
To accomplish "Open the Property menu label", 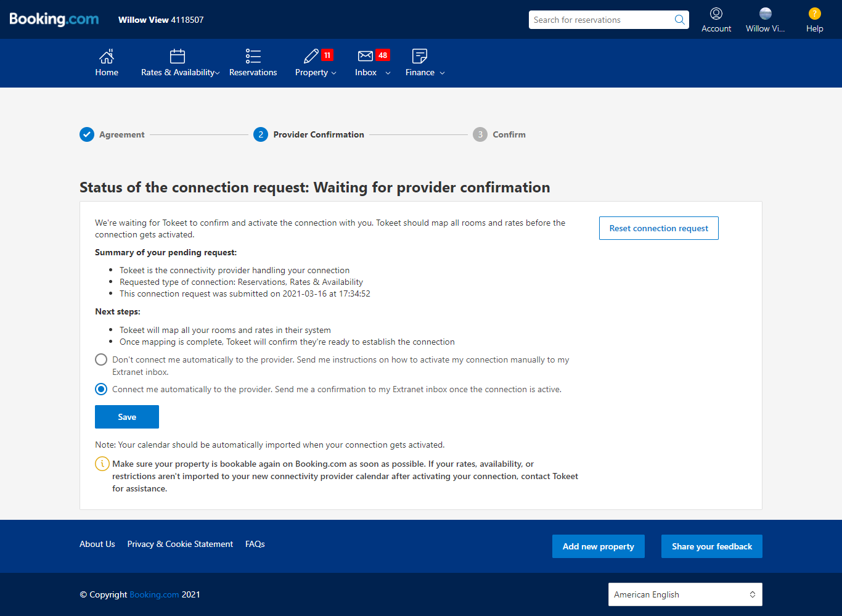I will click(x=311, y=73).
